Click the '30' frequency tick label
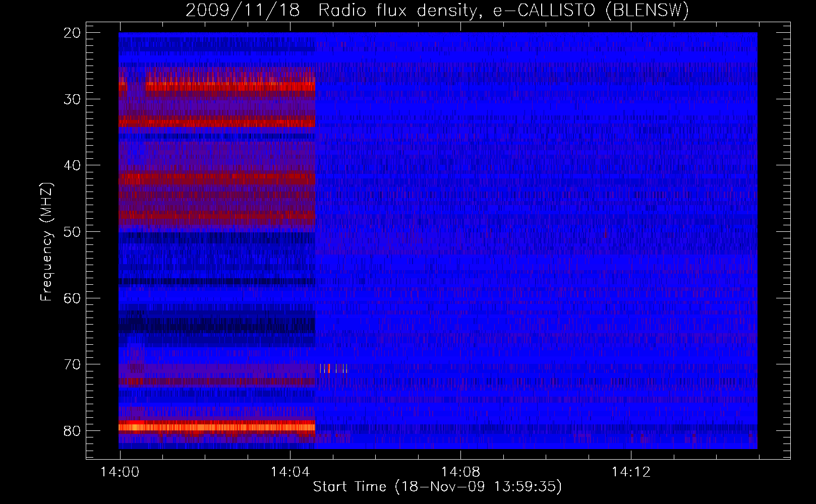 click(73, 99)
